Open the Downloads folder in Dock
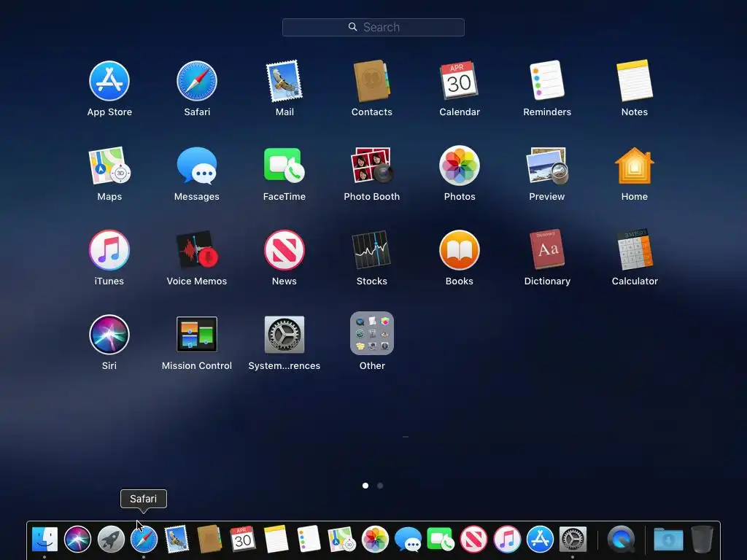Image resolution: width=747 pixels, height=560 pixels. pyautogui.click(x=668, y=539)
